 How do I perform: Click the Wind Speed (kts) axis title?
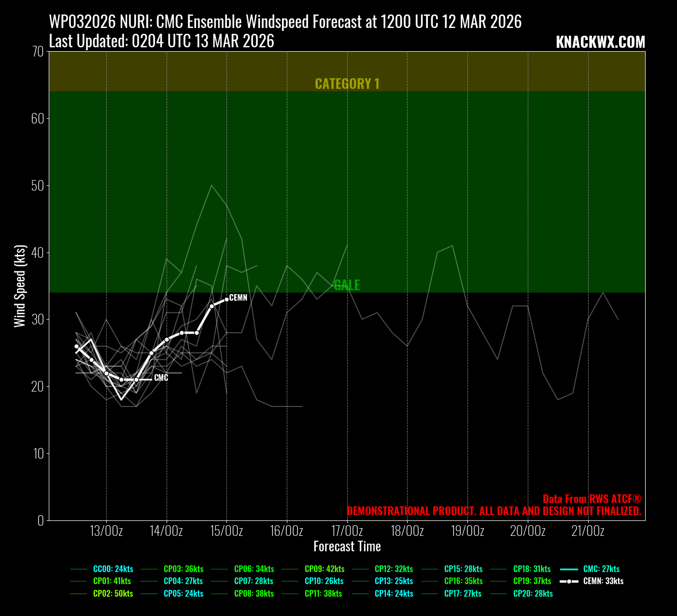tap(20, 286)
